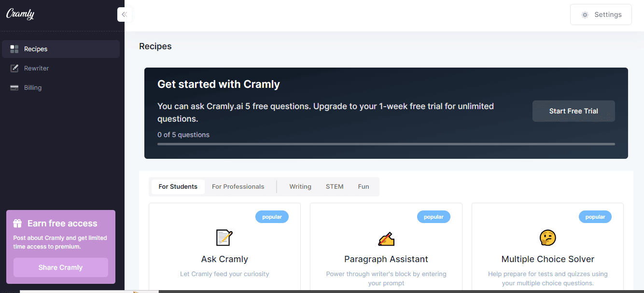
Task: Switch to the Fun tab
Action: pyautogui.click(x=364, y=186)
